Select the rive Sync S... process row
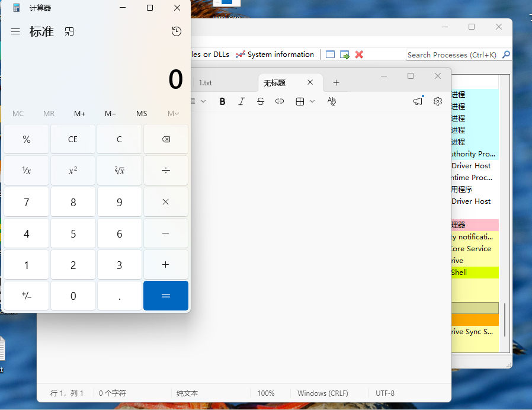The width and height of the screenshot is (532, 410). pos(475,332)
